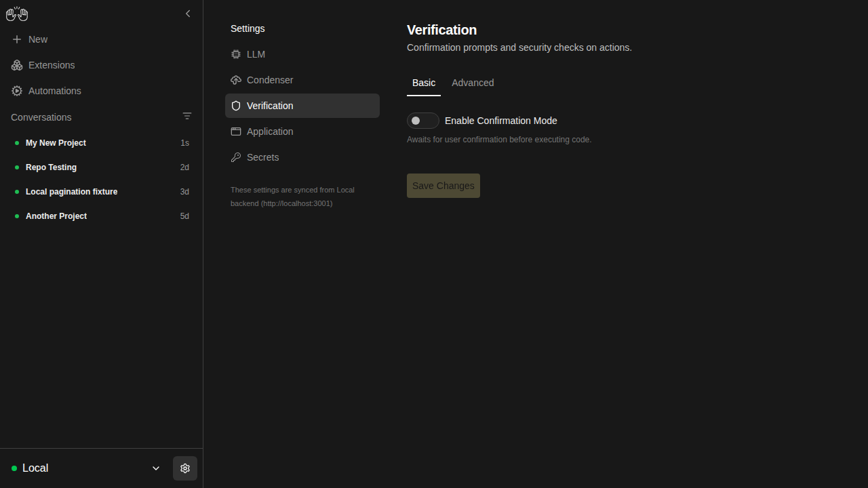Open the Automations page

[101, 91]
